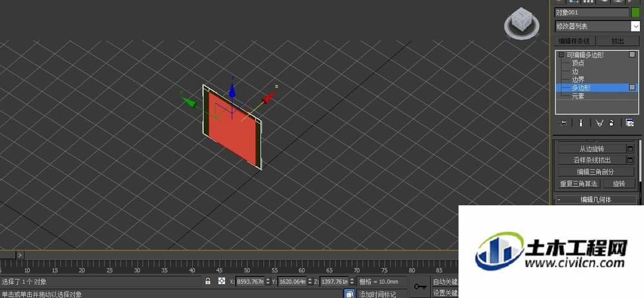Click the time slider arrow button
The image size is (644, 298).
(21, 255)
